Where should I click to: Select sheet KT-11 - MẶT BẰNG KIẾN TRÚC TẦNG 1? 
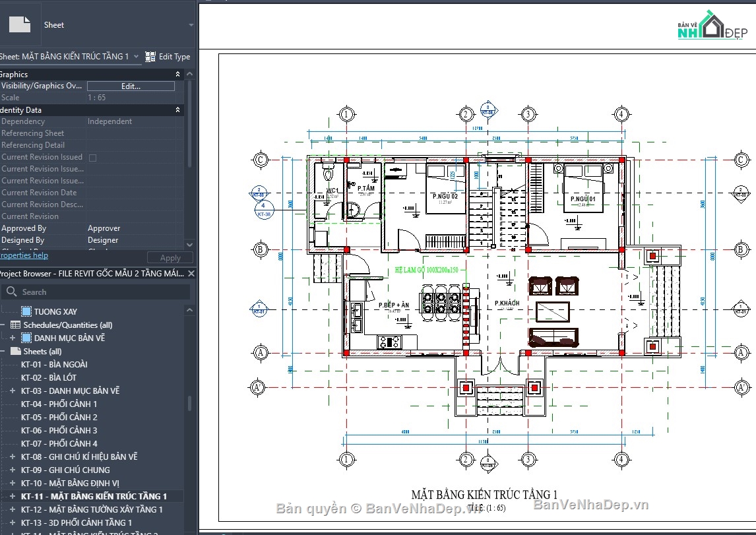point(94,496)
